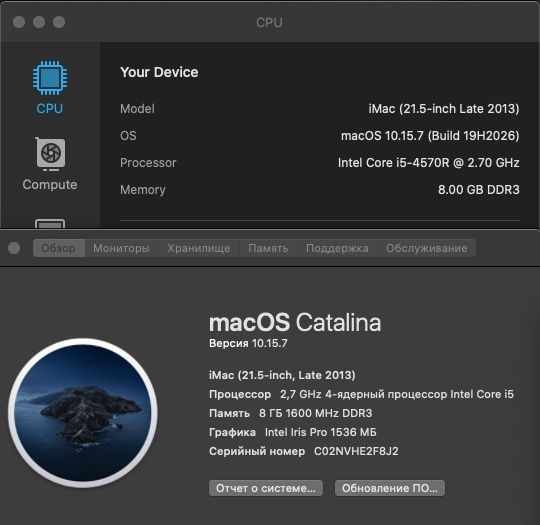Image resolution: width=540 pixels, height=525 pixels.
Task: Click the Memory label in Your Device
Action: click(143, 190)
